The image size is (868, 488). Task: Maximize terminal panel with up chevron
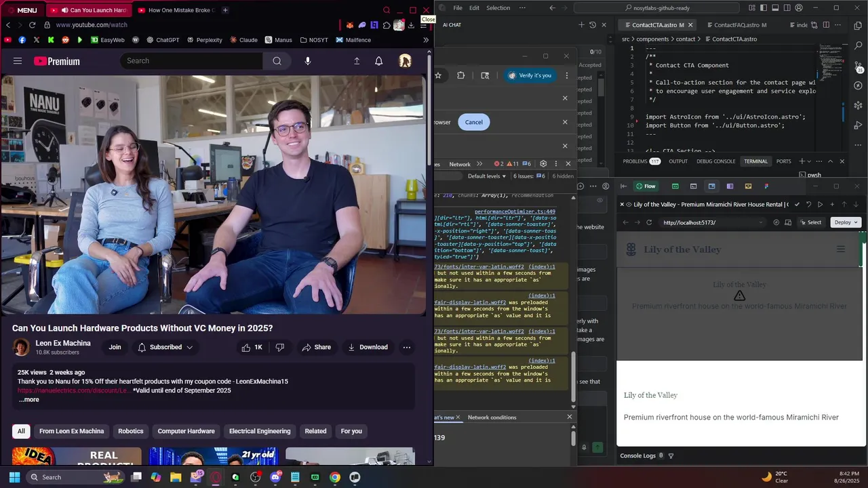(x=830, y=161)
